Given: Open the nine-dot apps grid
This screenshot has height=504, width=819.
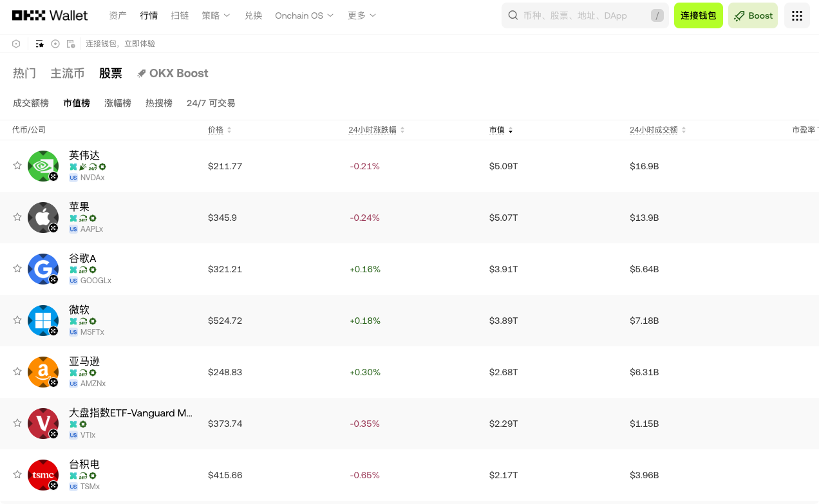Looking at the screenshot, I should 796,15.
